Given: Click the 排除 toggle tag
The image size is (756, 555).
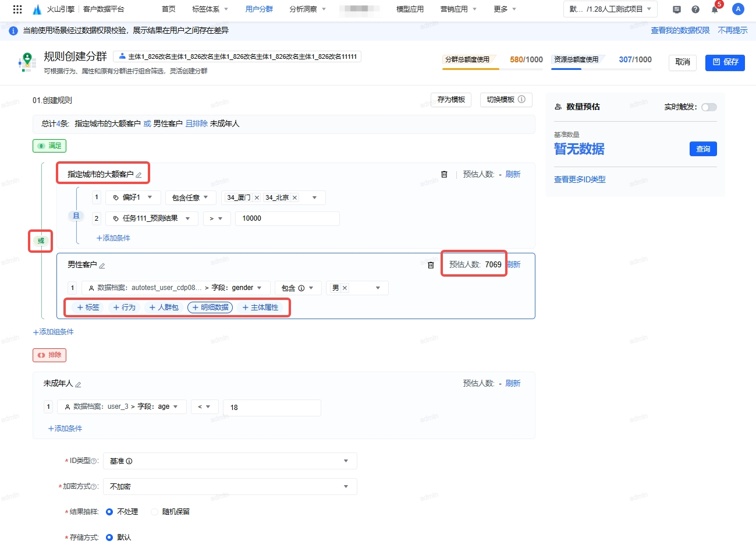Looking at the screenshot, I should 49,355.
